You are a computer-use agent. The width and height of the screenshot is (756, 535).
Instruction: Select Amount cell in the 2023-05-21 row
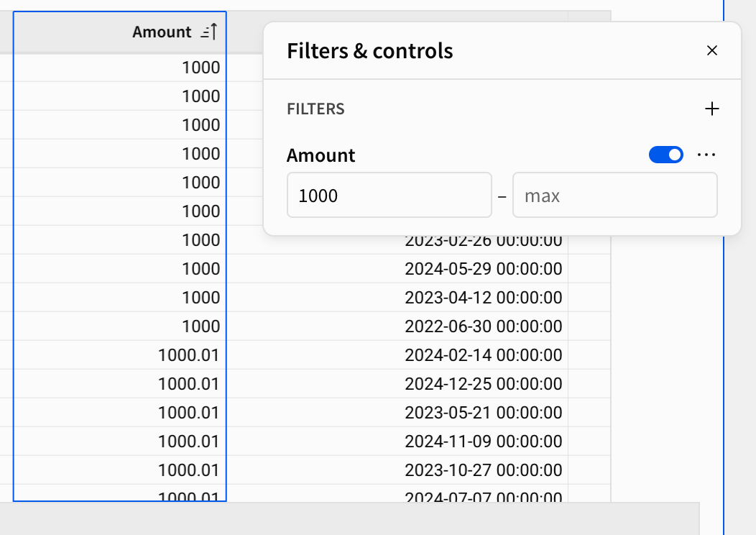coord(188,413)
